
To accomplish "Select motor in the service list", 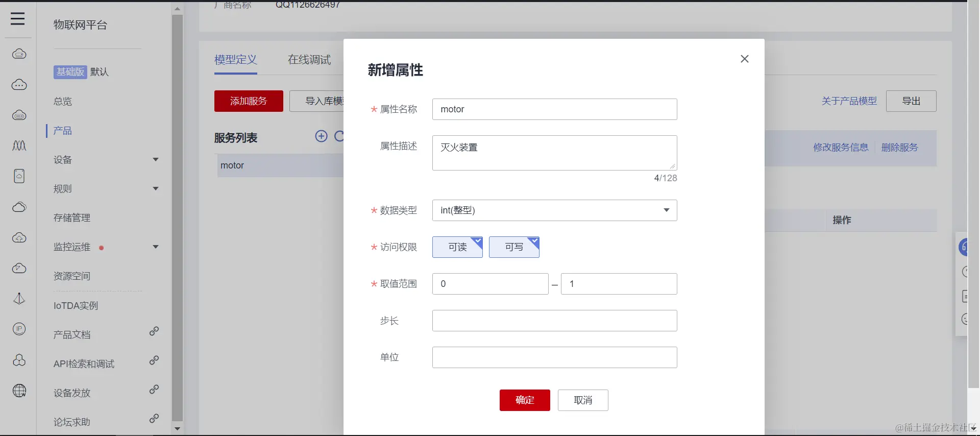I will 280,165.
